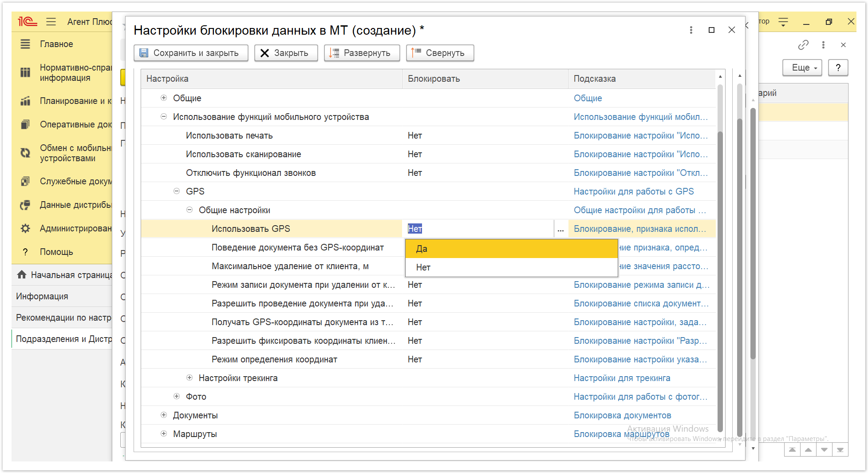The width and height of the screenshot is (868, 473).
Task: Open the Главное section
Action: coord(56,44)
